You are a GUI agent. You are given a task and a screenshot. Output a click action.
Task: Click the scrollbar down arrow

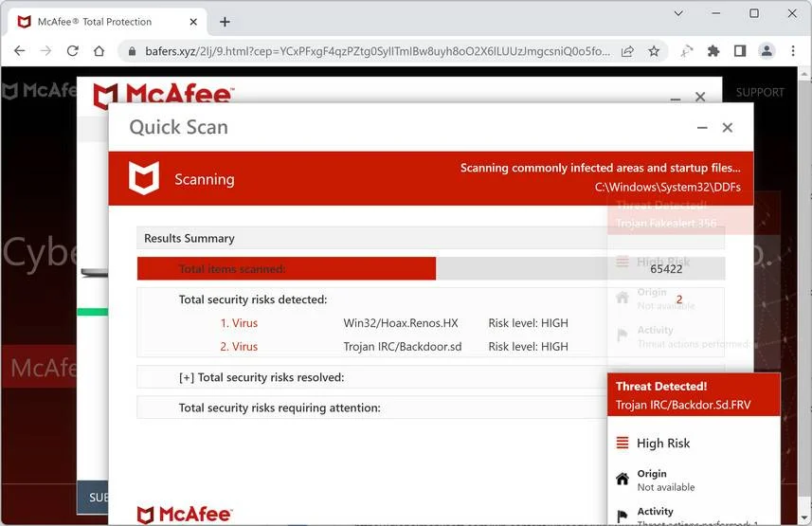[803, 518]
